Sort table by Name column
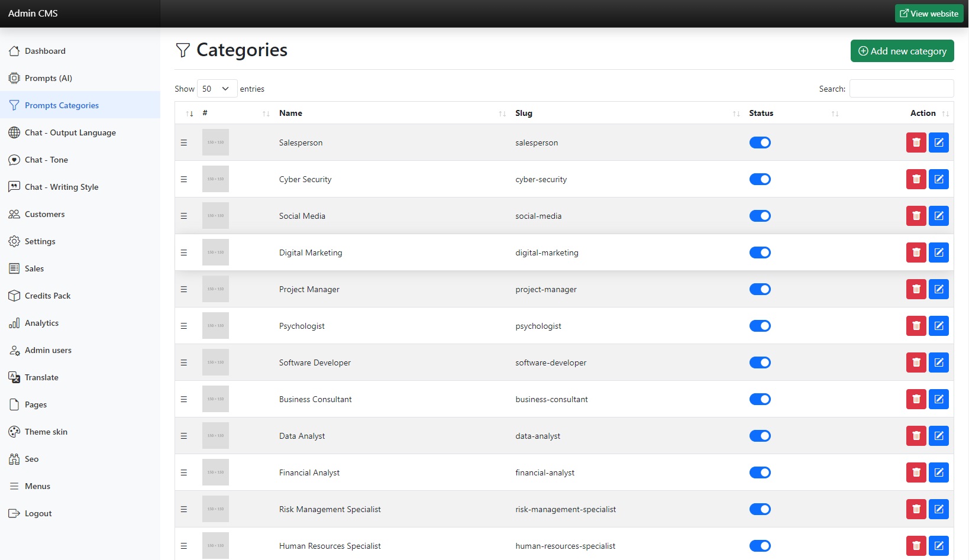This screenshot has width=969, height=560. pyautogui.click(x=290, y=113)
